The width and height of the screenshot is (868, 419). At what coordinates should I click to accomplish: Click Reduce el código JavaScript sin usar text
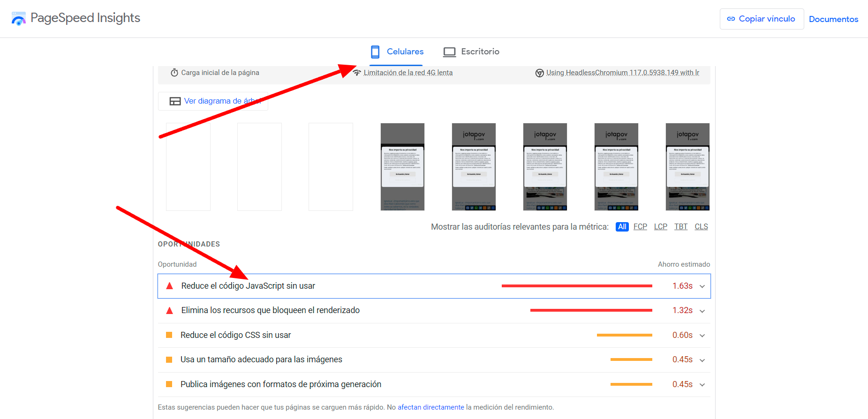point(248,286)
